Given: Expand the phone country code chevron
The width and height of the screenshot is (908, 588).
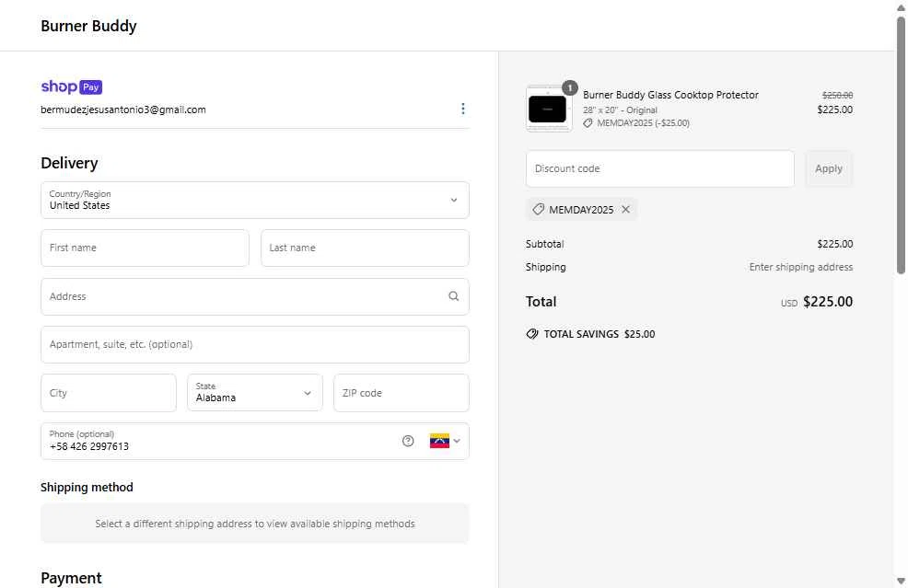Looking at the screenshot, I should coord(457,441).
